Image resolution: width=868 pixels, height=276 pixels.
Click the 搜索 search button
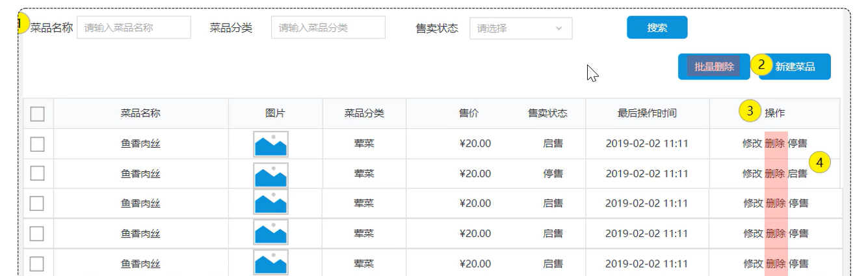pos(657,27)
